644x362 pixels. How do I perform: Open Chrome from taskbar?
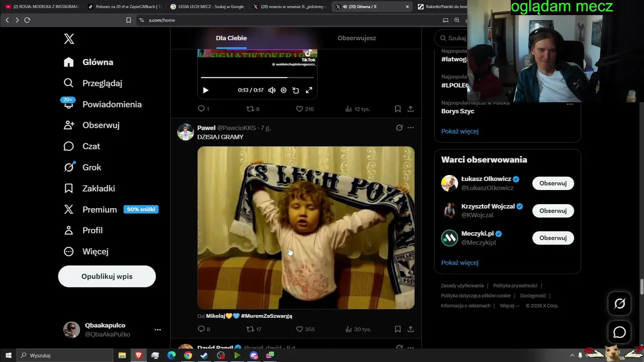(x=188, y=355)
